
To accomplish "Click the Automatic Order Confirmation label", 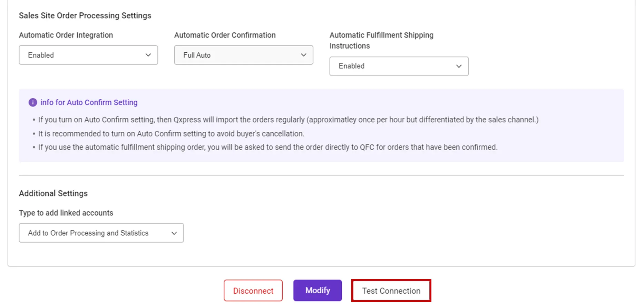I will click(225, 35).
